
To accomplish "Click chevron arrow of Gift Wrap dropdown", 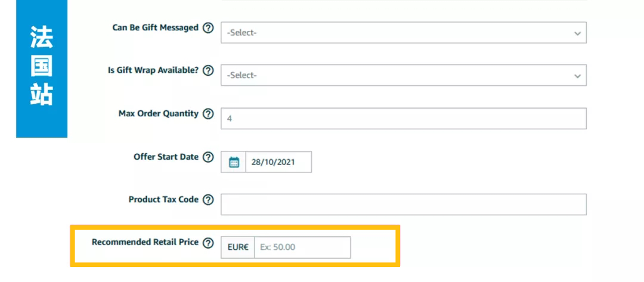I will (577, 76).
